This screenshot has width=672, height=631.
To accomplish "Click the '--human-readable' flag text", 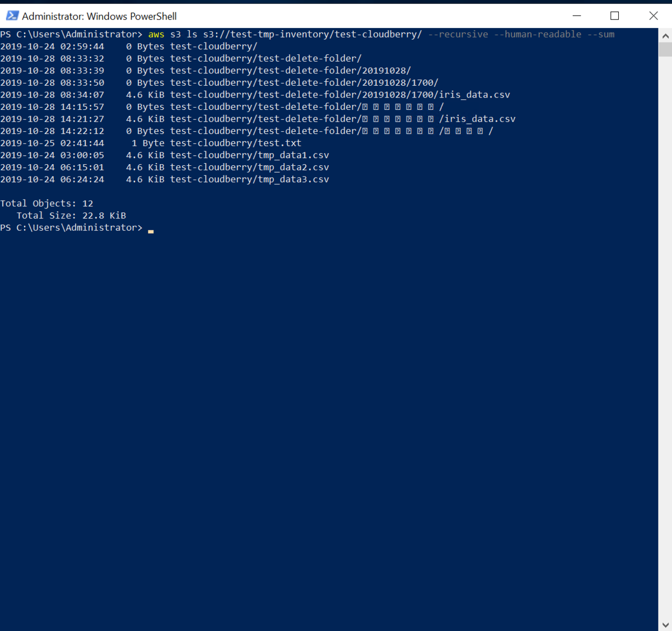I will pos(538,34).
